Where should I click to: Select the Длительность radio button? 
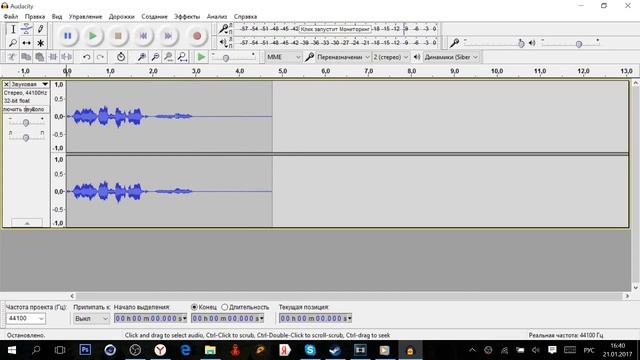[x=224, y=307]
